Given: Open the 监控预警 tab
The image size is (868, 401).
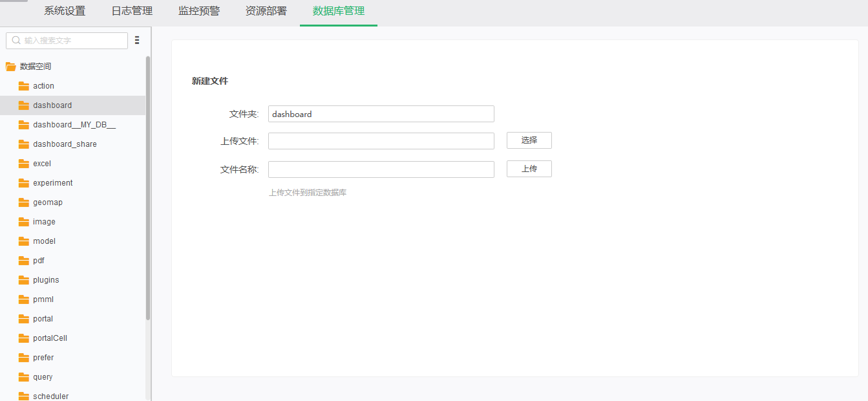Looking at the screenshot, I should point(198,11).
